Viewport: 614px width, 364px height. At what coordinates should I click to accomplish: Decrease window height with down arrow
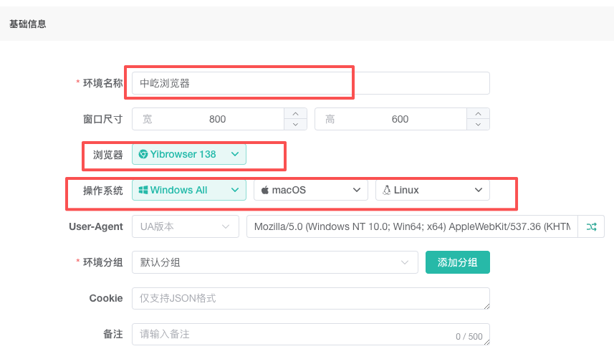478,125
